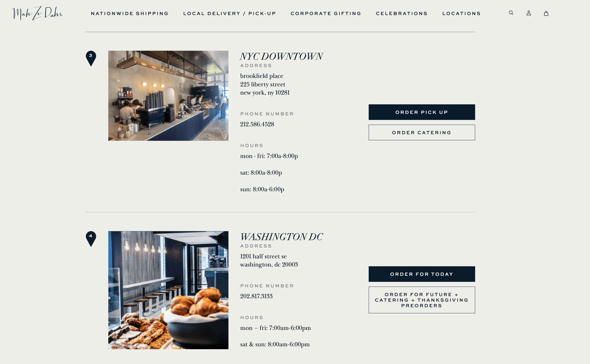Viewport: 590px width, 364px height.
Task: Click the Celebrations navigation dropdown
Action: click(x=402, y=13)
